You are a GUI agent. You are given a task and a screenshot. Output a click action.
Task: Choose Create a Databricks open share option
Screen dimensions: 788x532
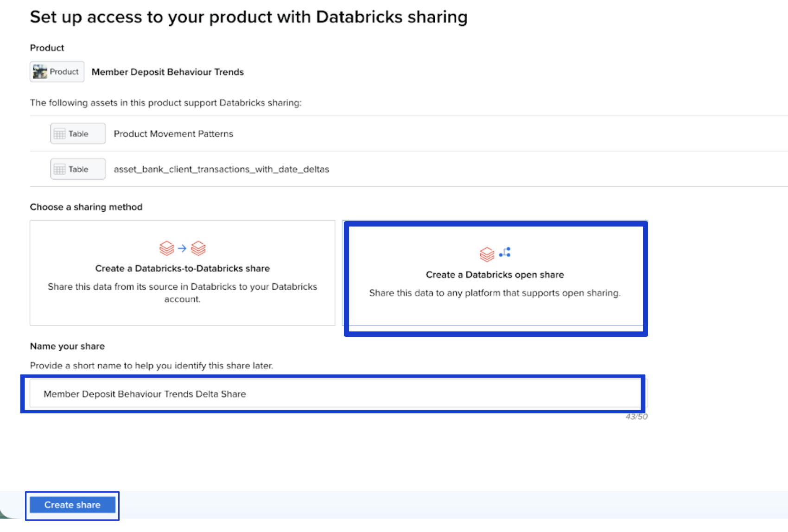click(x=495, y=275)
